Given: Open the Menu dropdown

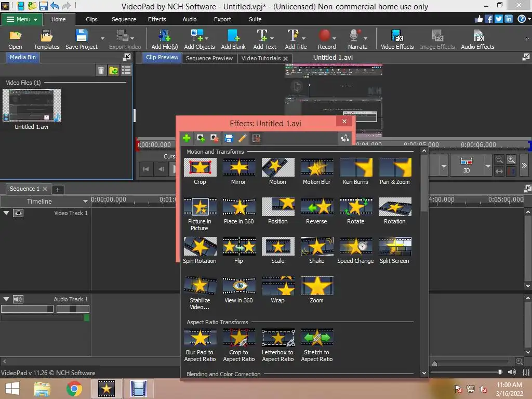Looking at the screenshot, I should pos(22,19).
